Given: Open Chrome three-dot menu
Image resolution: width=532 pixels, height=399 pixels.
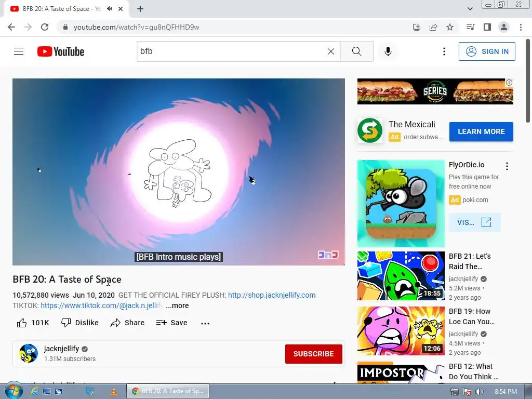Looking at the screenshot, I should tap(521, 27).
